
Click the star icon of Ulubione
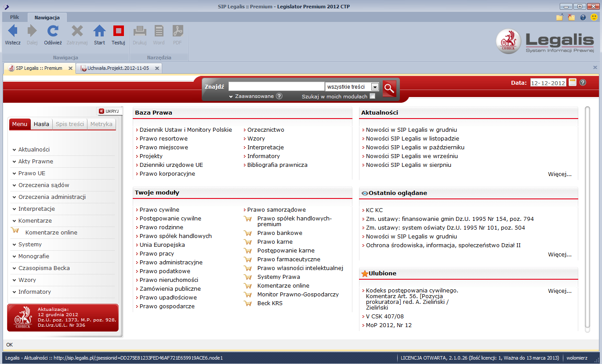[364, 274]
